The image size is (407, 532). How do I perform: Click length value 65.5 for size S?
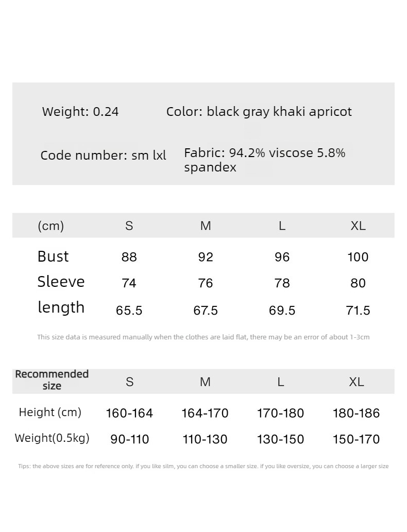pyautogui.click(x=129, y=311)
